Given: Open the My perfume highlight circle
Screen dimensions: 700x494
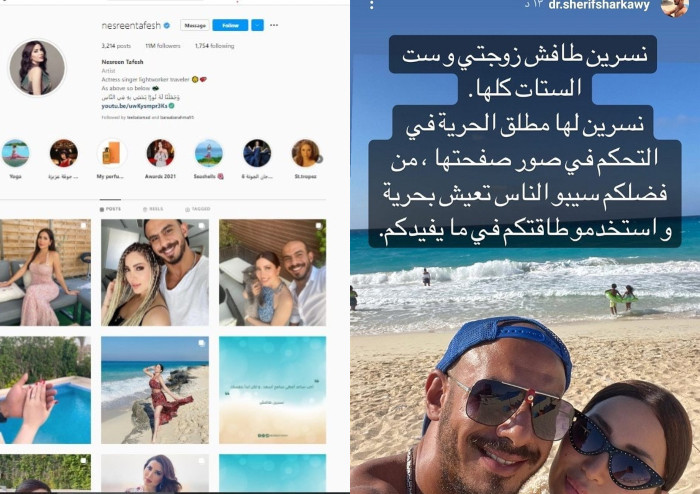Looking at the screenshot, I should pos(112,153).
